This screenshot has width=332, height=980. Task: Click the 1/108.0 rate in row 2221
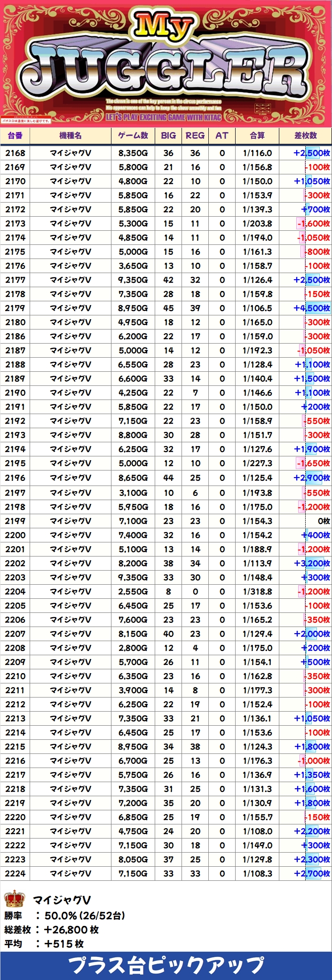click(x=257, y=831)
